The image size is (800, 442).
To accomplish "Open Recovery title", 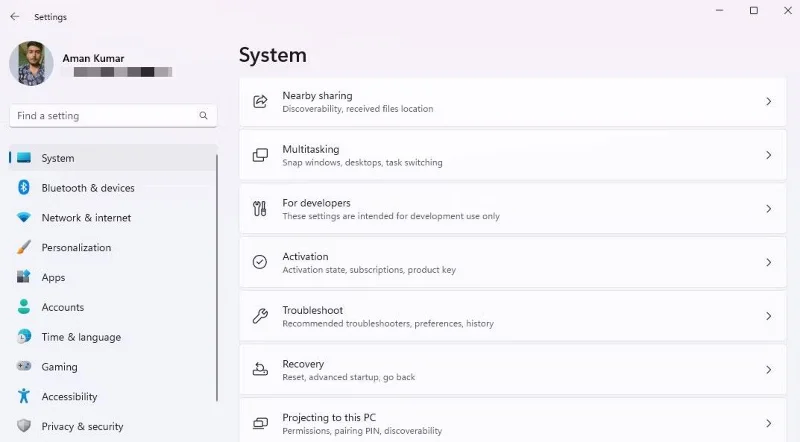I will (303, 364).
